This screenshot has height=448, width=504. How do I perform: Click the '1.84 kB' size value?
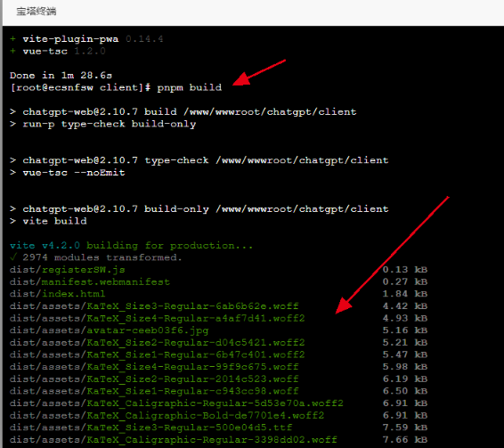405,294
